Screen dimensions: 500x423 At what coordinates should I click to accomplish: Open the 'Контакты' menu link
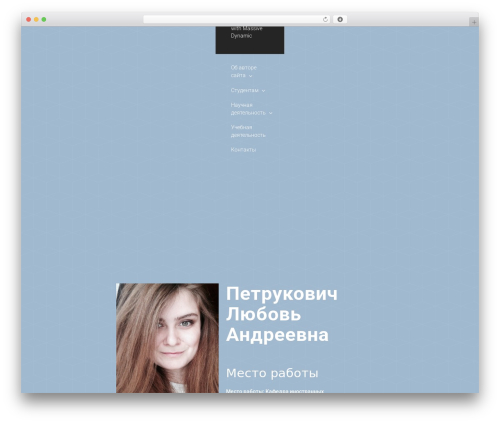[243, 150]
